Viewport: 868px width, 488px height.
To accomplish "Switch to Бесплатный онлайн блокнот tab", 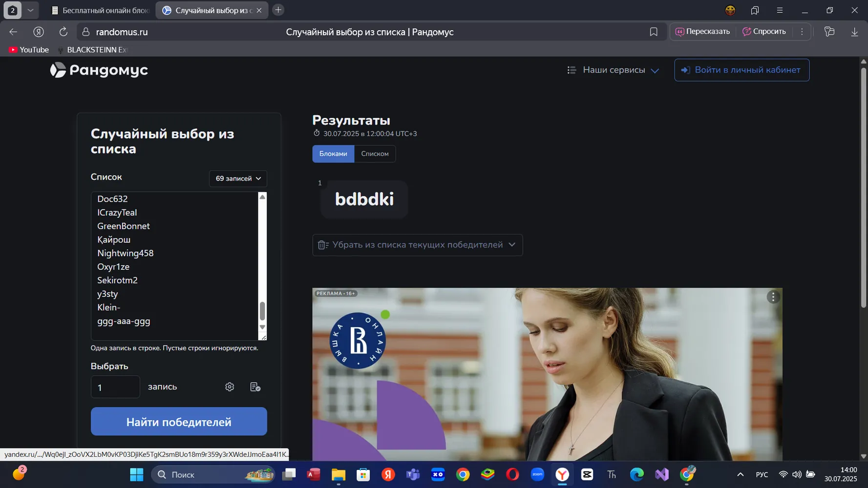I will pos(100,10).
